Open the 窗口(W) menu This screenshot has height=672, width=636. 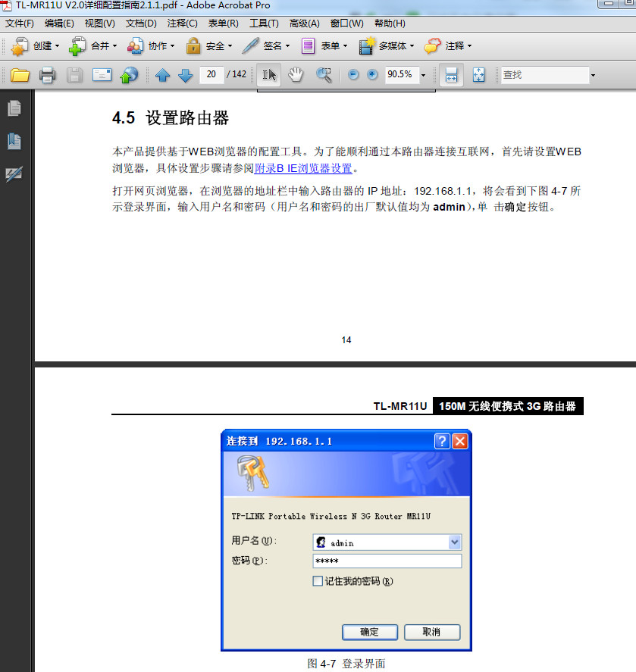tap(347, 23)
